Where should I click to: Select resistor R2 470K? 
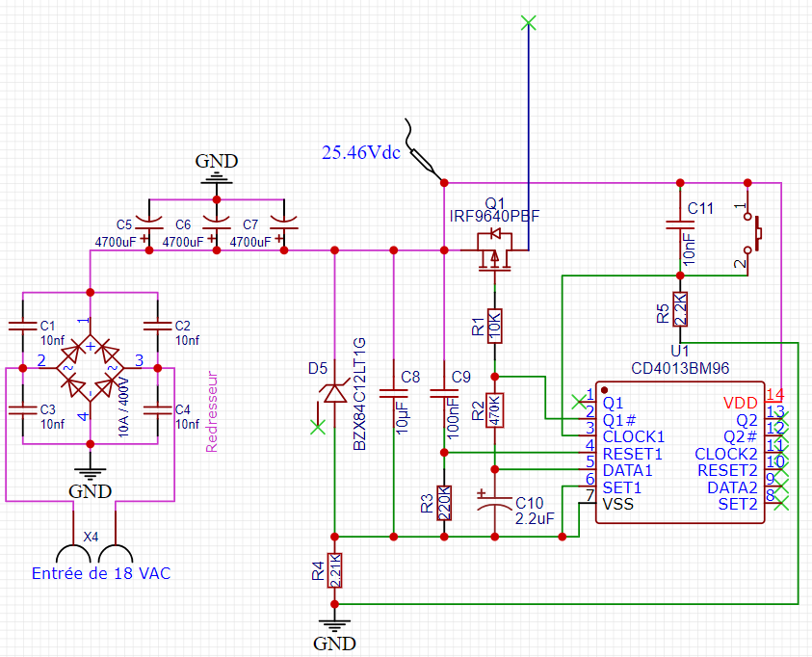(x=494, y=410)
